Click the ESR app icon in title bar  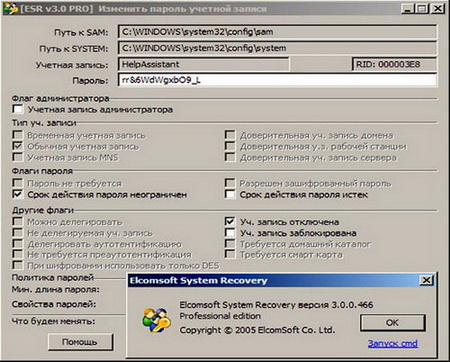point(10,8)
